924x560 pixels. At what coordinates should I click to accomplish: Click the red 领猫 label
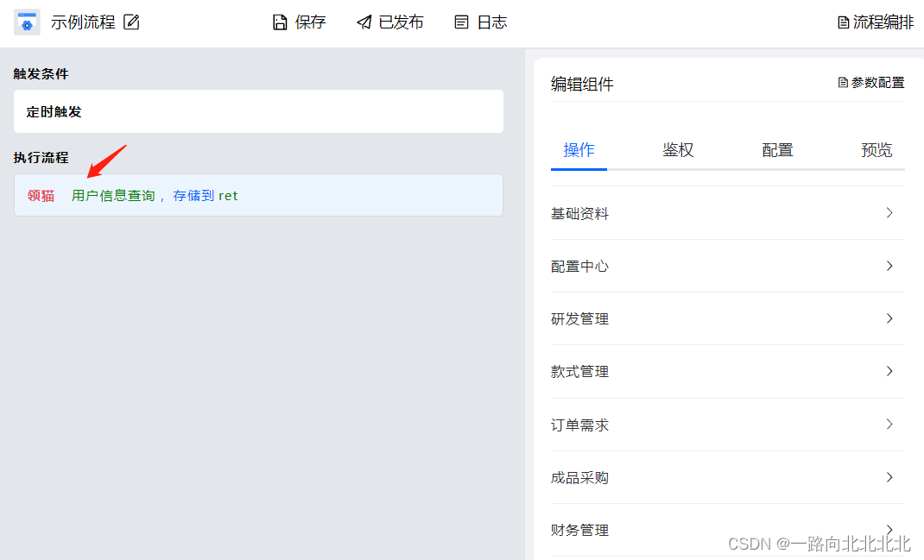point(41,196)
